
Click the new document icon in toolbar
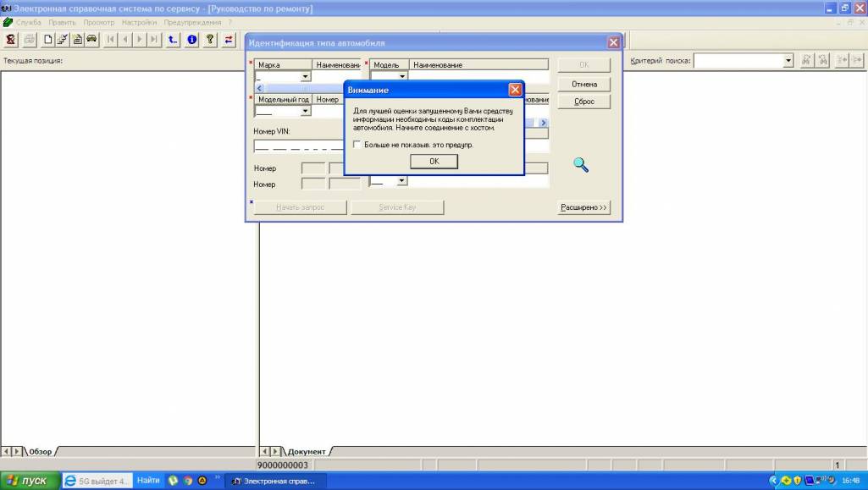click(48, 39)
